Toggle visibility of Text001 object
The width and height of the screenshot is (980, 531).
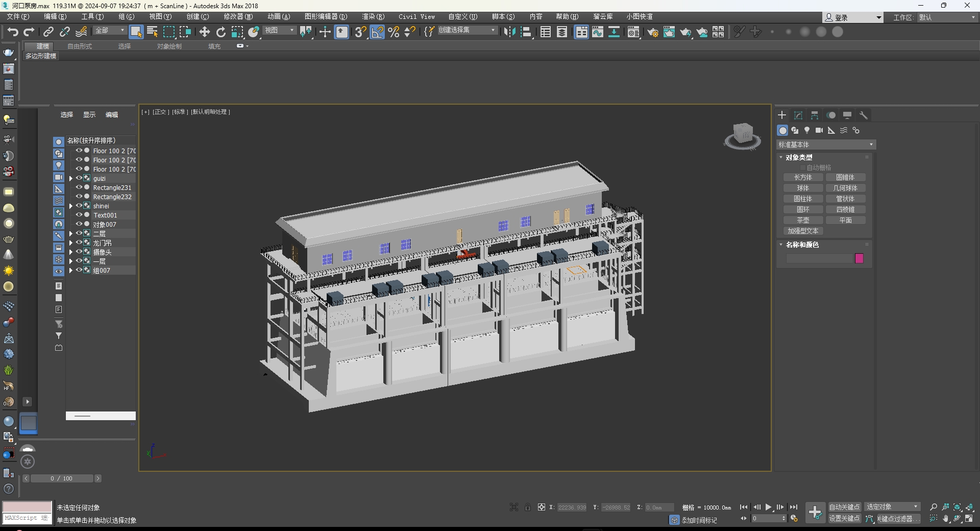[79, 215]
